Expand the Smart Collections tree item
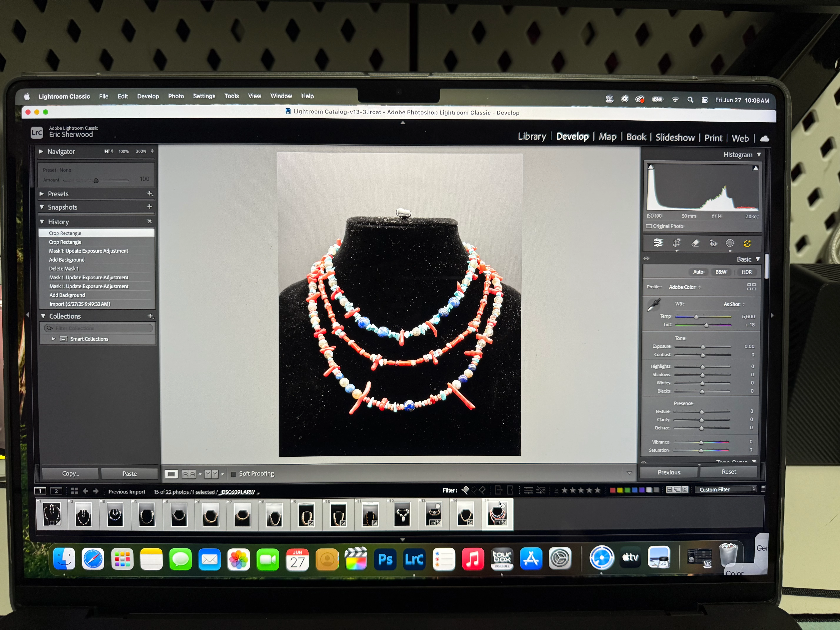The image size is (840, 630). click(x=54, y=339)
